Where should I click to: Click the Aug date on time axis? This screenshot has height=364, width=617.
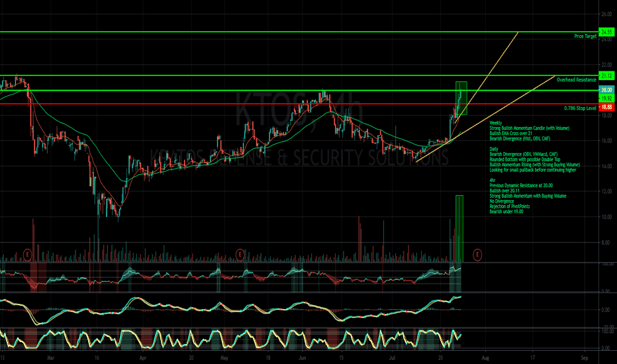[485, 358]
